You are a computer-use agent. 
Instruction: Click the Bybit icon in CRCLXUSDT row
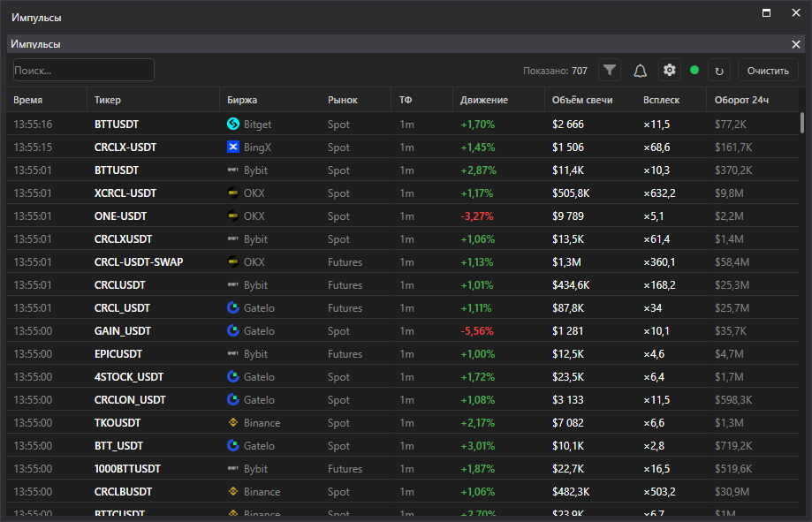pos(233,238)
